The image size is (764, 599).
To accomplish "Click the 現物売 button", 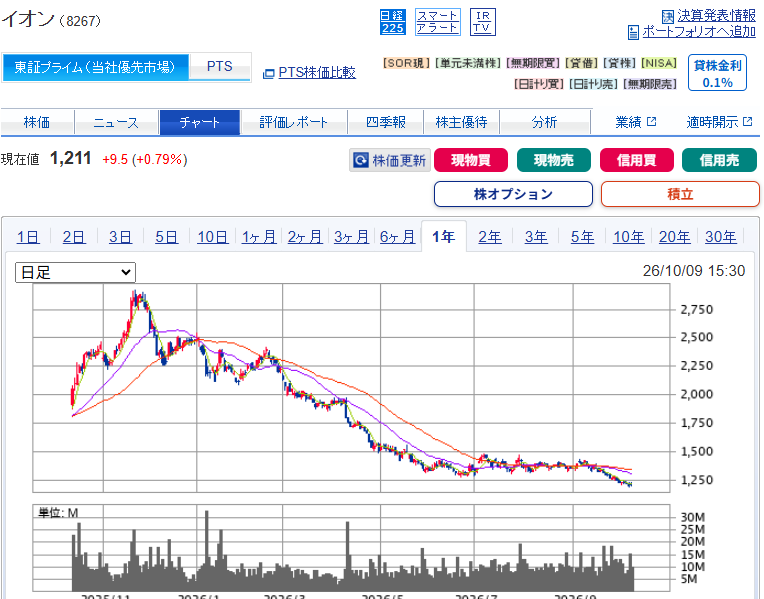I will 554,160.
